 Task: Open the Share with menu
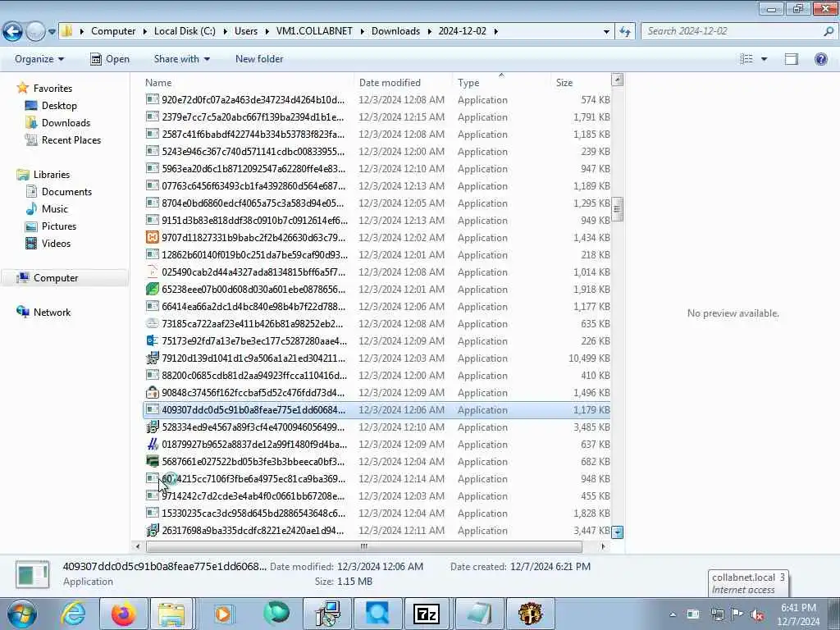click(x=181, y=59)
